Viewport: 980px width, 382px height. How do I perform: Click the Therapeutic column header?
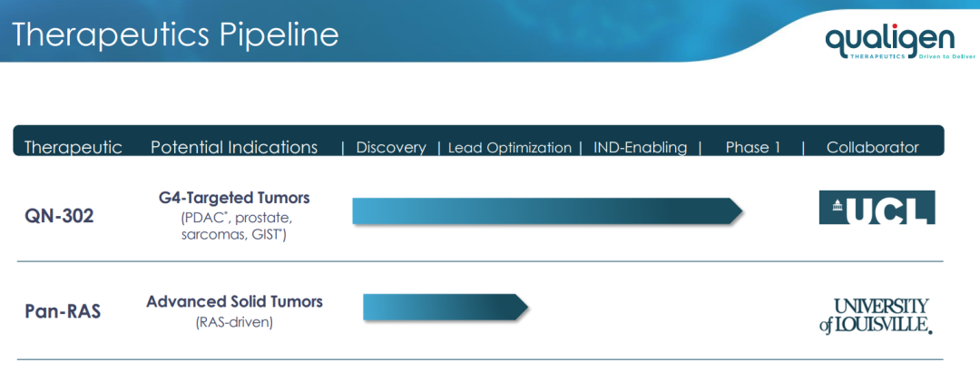(x=73, y=148)
